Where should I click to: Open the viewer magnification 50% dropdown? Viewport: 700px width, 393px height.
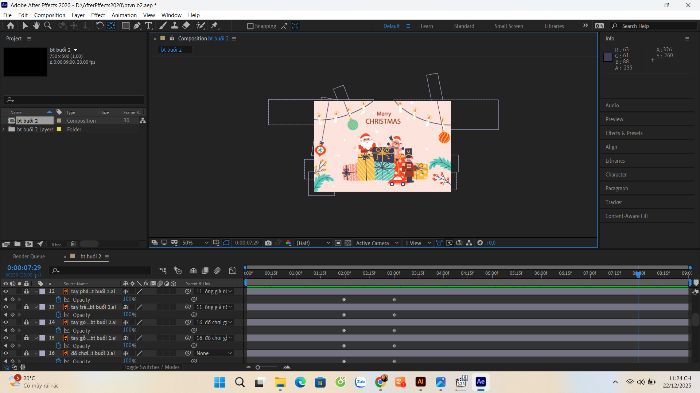[x=195, y=243]
